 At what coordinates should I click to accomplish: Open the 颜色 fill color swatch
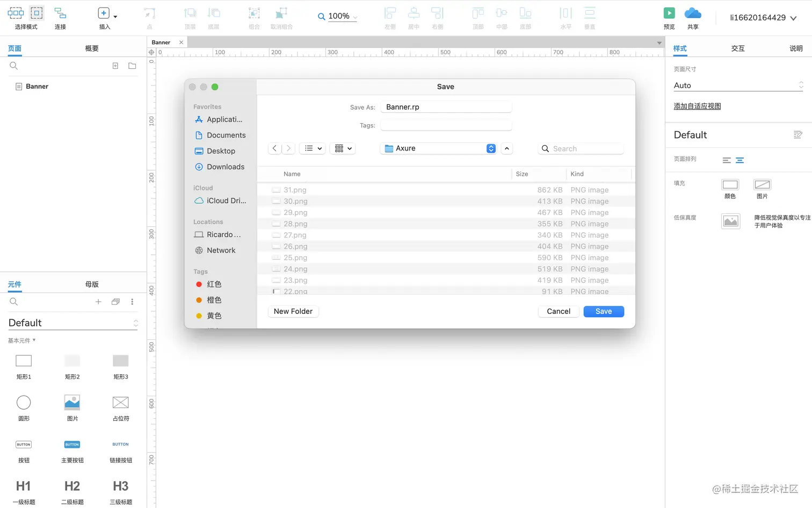coord(730,184)
